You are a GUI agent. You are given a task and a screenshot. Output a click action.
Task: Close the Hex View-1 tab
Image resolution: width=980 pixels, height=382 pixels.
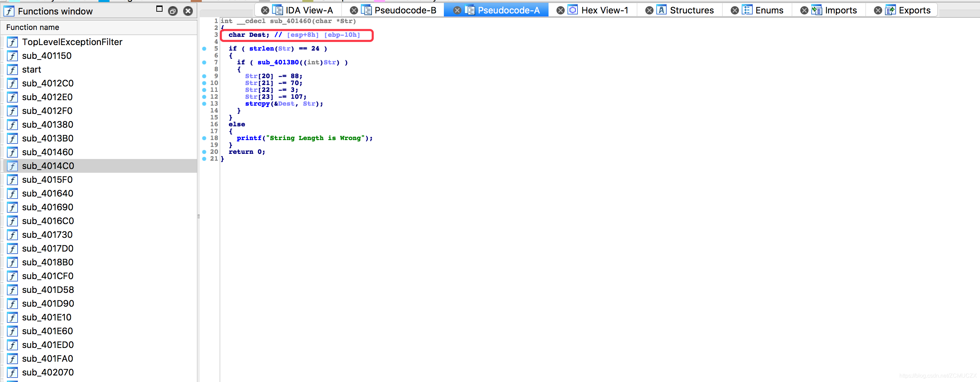pos(560,10)
